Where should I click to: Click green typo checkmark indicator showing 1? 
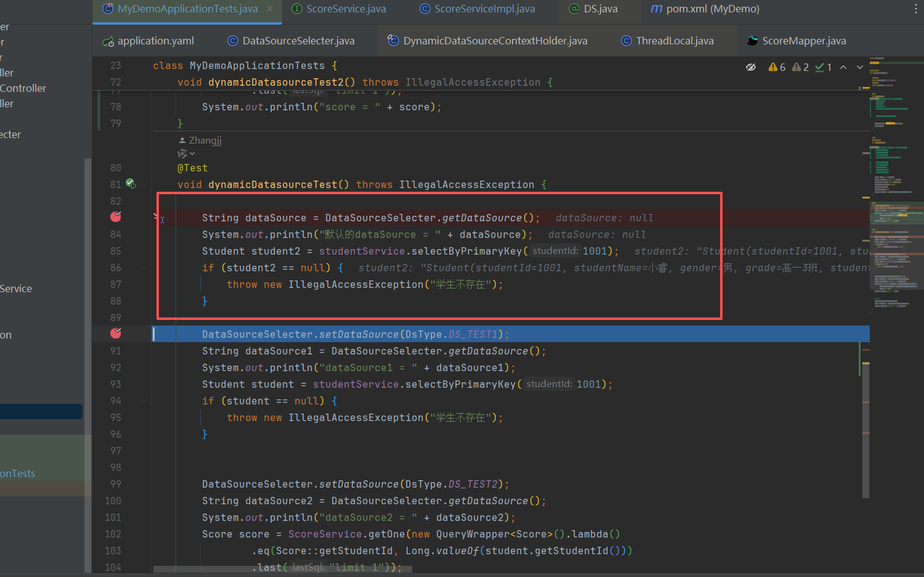pos(821,67)
